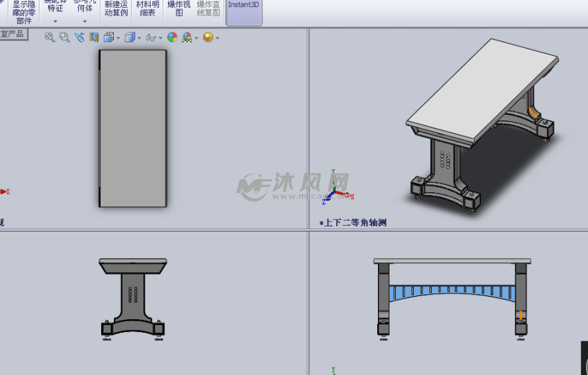Click the 显示隐藏的零部件 button
Screen dimensions: 588x375
[x=24, y=12]
